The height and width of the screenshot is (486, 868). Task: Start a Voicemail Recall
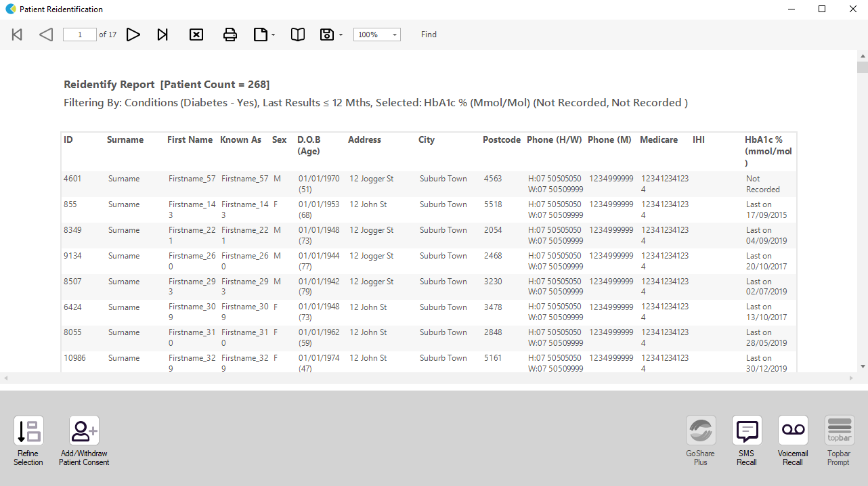(793, 441)
